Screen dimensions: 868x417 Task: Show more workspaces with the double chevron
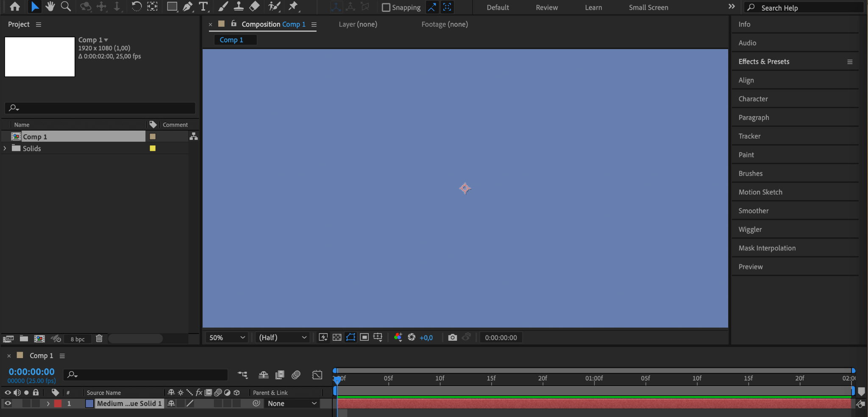pyautogui.click(x=732, y=6)
